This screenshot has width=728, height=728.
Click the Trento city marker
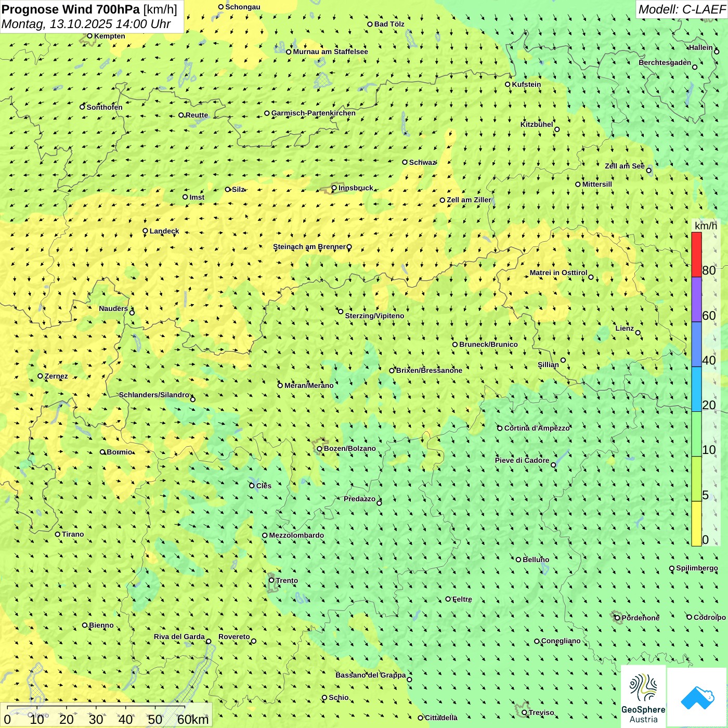pos(271,580)
